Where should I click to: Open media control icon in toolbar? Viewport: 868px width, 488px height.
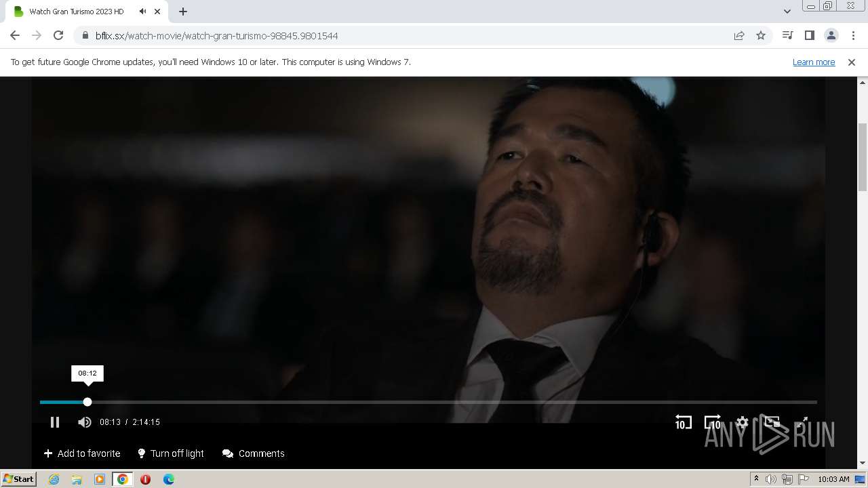pos(787,35)
